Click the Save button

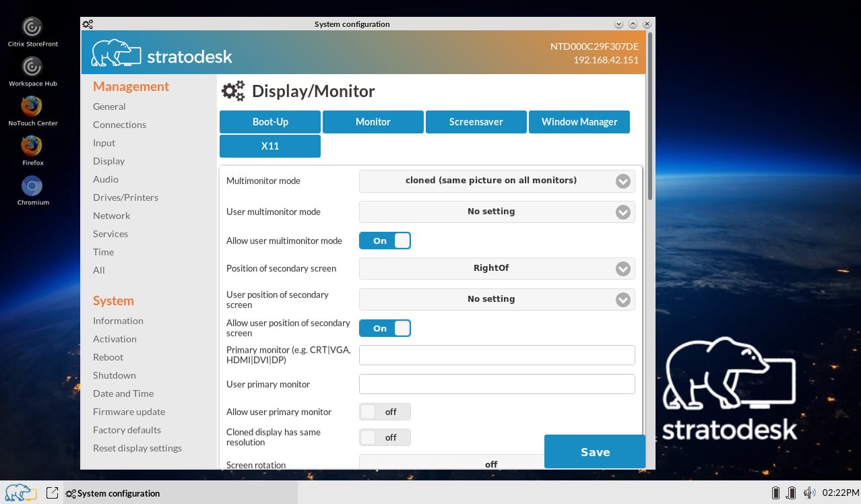(x=595, y=451)
